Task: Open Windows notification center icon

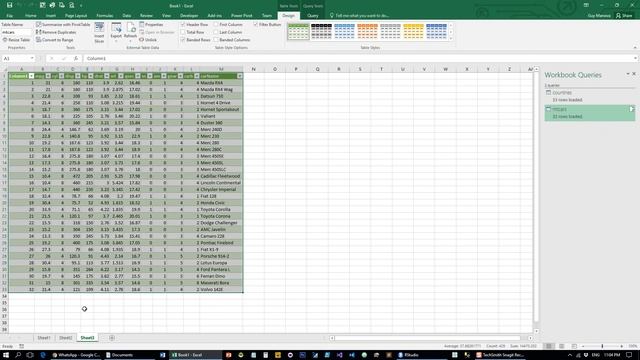Action: (x=629, y=355)
